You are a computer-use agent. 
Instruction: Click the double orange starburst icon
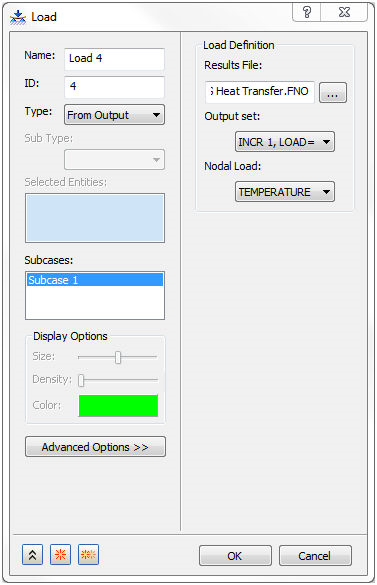(x=88, y=555)
